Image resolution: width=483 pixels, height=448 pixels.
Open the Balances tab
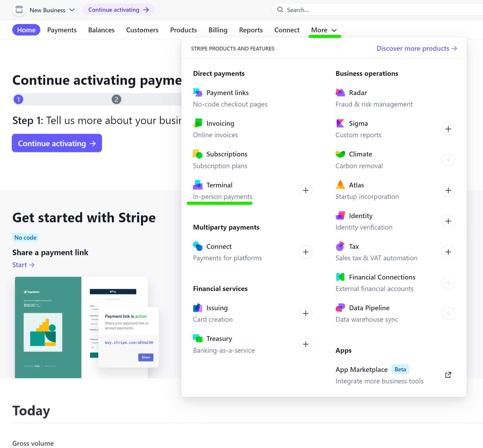click(x=101, y=30)
